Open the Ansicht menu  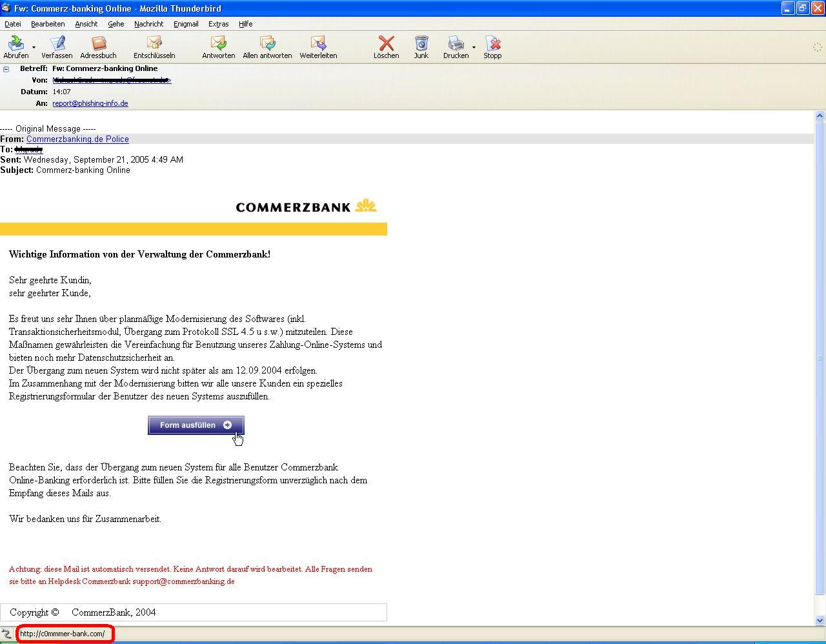pyautogui.click(x=86, y=24)
